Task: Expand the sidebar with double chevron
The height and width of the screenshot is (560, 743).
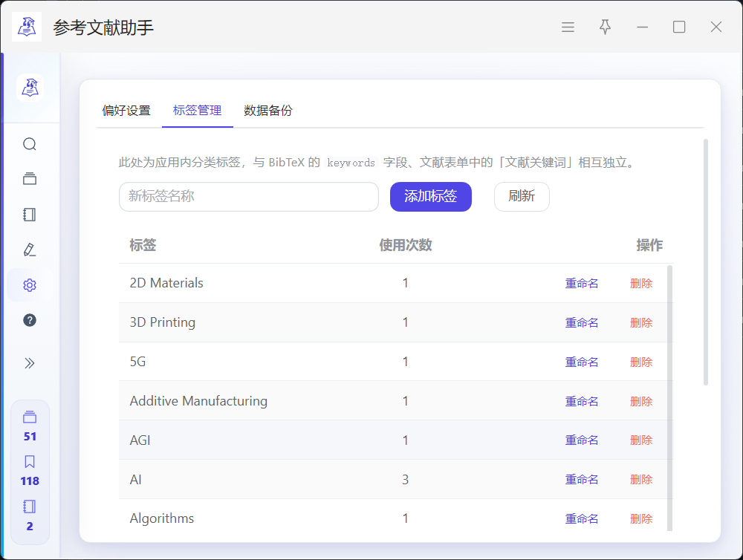Action: pyautogui.click(x=30, y=363)
